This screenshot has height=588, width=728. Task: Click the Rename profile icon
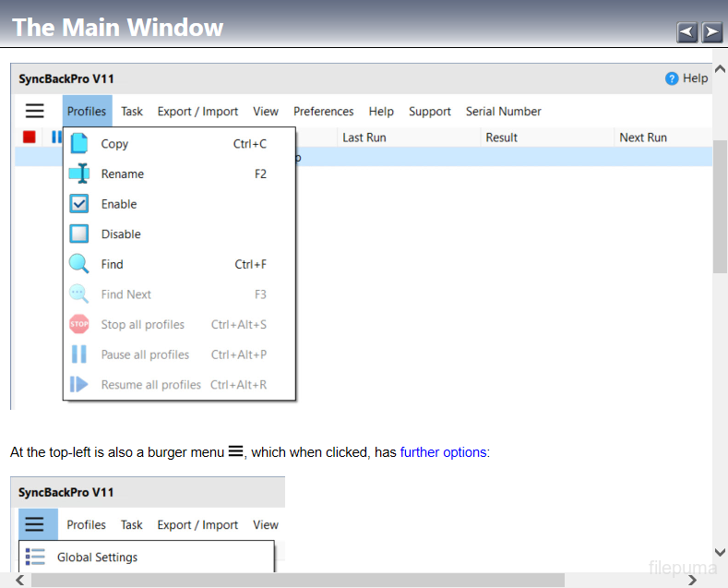[79, 174]
